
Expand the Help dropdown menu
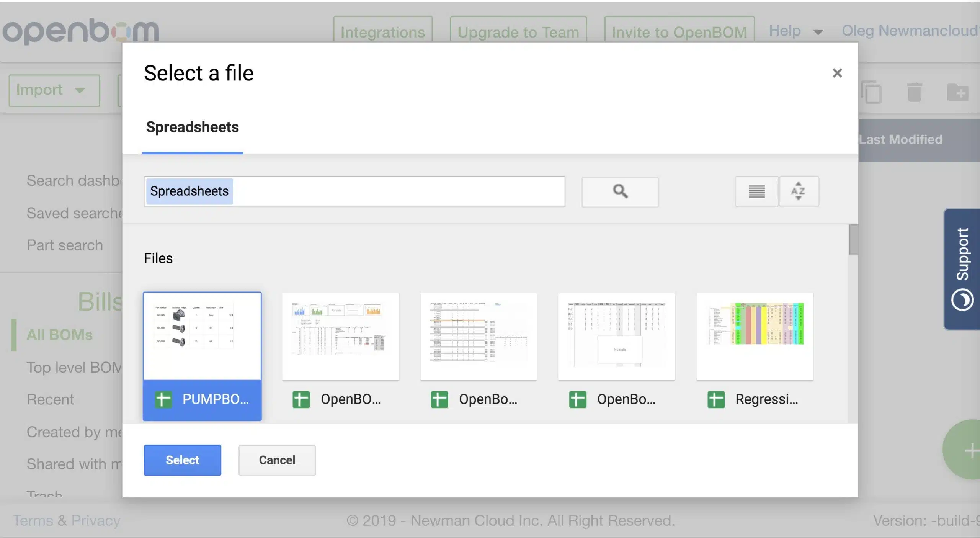pyautogui.click(x=796, y=31)
